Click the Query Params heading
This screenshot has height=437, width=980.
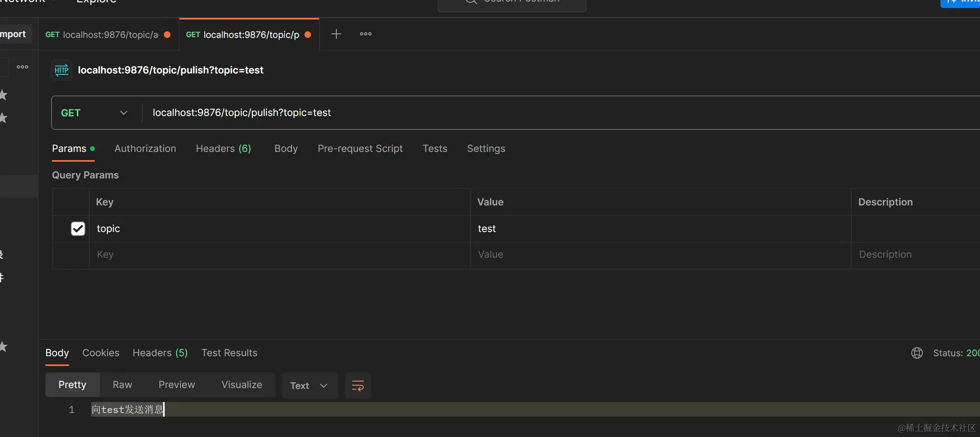(85, 175)
